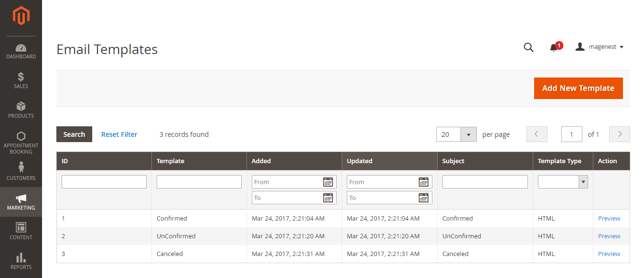Open the Template Type filter dropdown
The width and height of the screenshot is (644, 278).
[563, 182]
